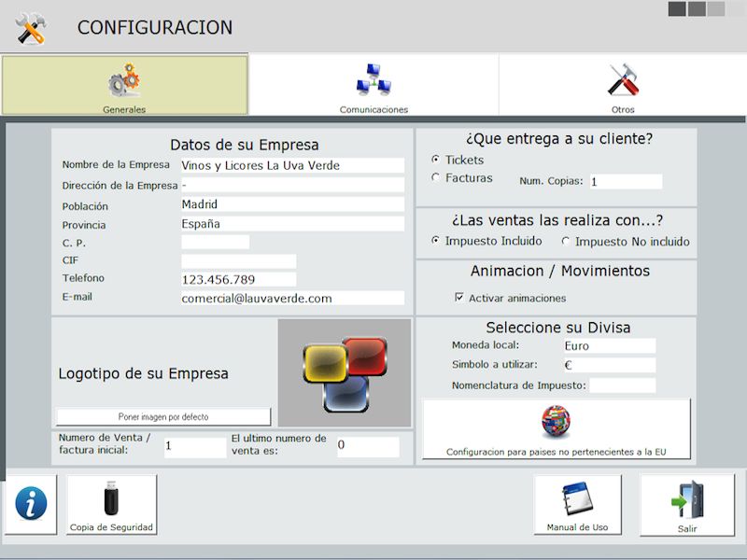Choose Impuesto No incluido option
Viewport: 747px width, 560px height.
click(x=566, y=241)
